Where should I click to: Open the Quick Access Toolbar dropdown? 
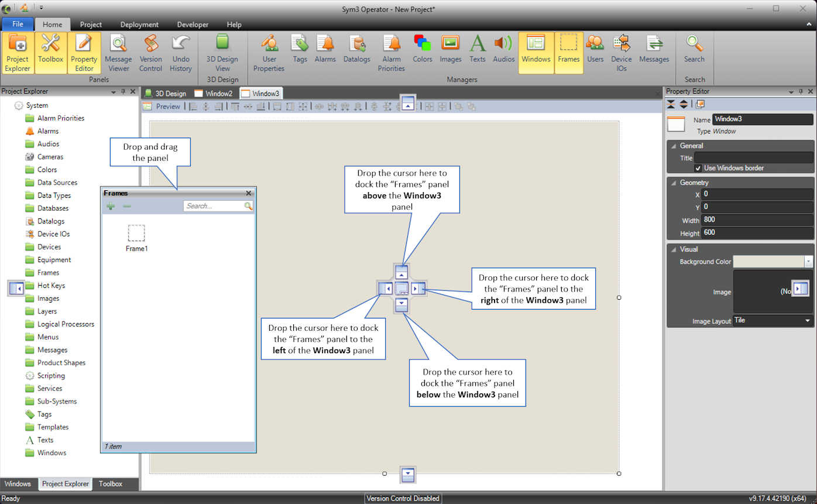(41, 8)
